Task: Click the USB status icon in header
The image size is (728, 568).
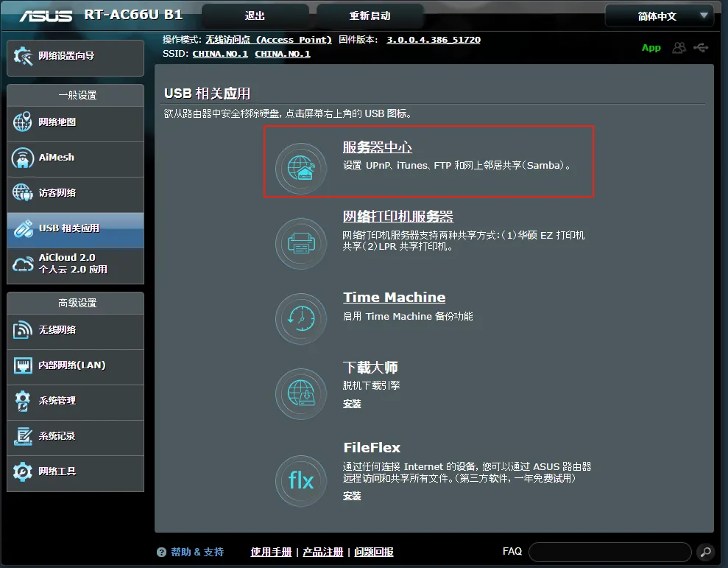Action: [x=701, y=47]
